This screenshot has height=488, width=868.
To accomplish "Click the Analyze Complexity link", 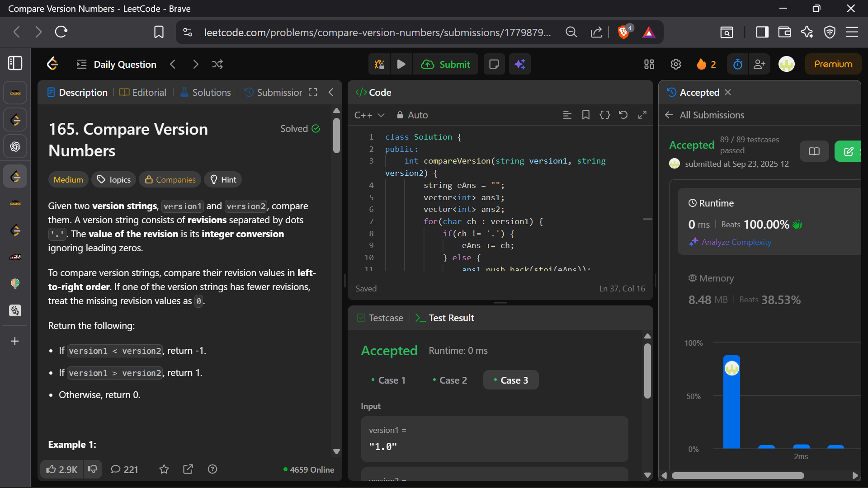I will [736, 242].
